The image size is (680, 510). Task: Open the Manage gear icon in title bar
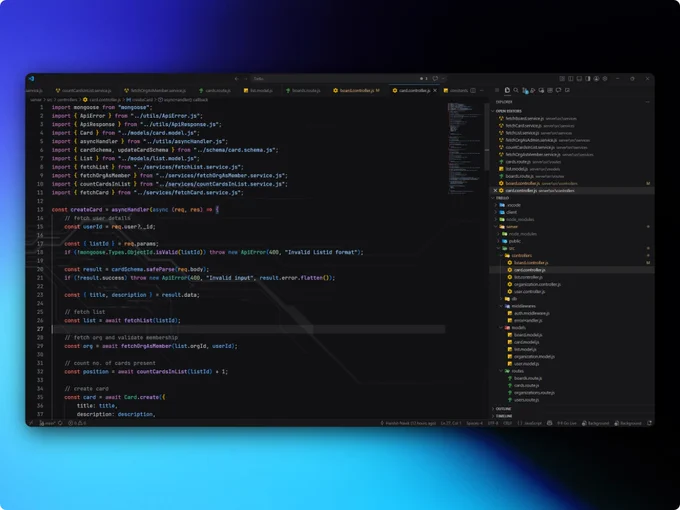[605, 78]
